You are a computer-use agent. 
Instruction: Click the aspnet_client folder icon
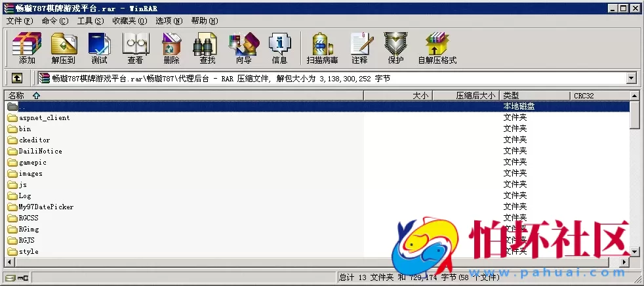(x=12, y=118)
